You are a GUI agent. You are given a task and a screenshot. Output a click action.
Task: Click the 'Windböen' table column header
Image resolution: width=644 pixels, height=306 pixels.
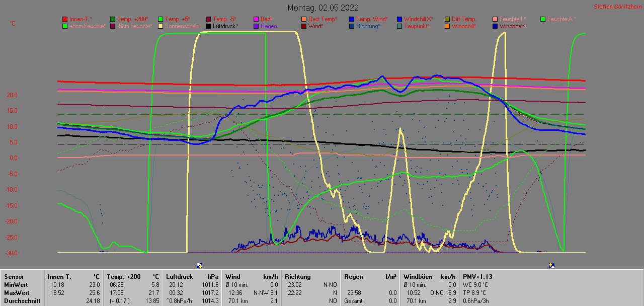[x=417, y=277]
